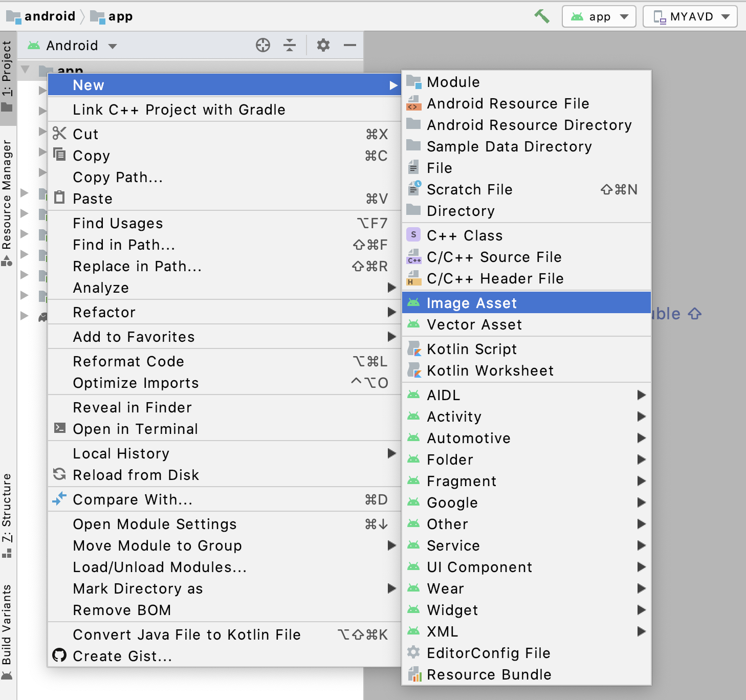Choose Find Usages from context menu
This screenshot has height=700, width=746.
tap(224, 223)
